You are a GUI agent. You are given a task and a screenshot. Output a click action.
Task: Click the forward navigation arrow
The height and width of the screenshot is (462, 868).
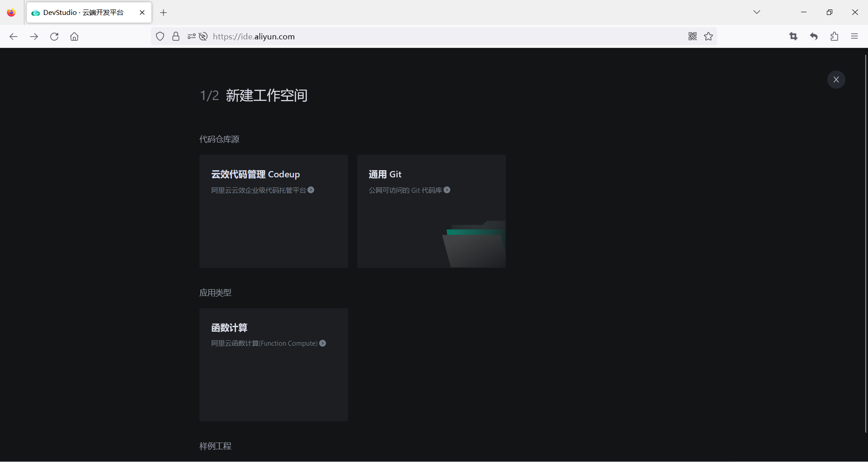[x=34, y=36]
